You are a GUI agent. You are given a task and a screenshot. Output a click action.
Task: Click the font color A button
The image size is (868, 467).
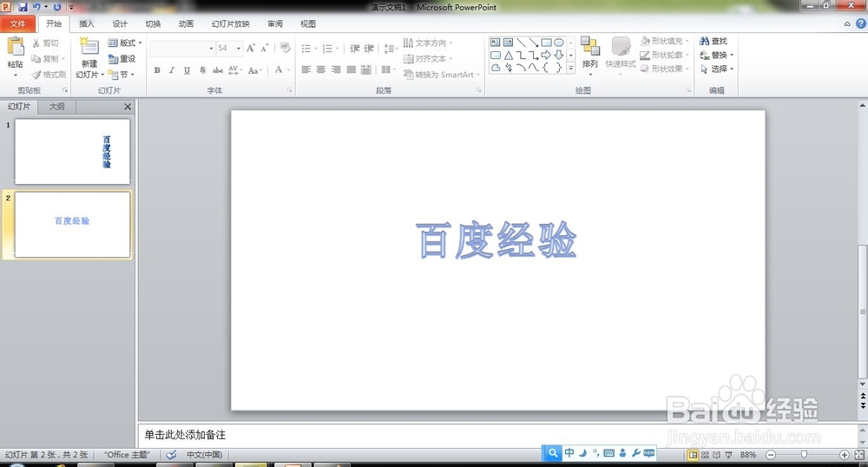click(279, 69)
